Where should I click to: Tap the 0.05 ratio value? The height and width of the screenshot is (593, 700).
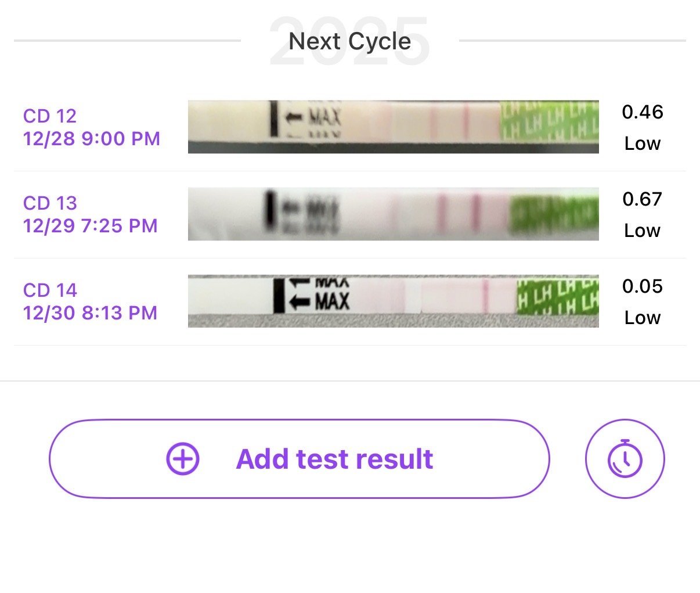[x=642, y=286]
